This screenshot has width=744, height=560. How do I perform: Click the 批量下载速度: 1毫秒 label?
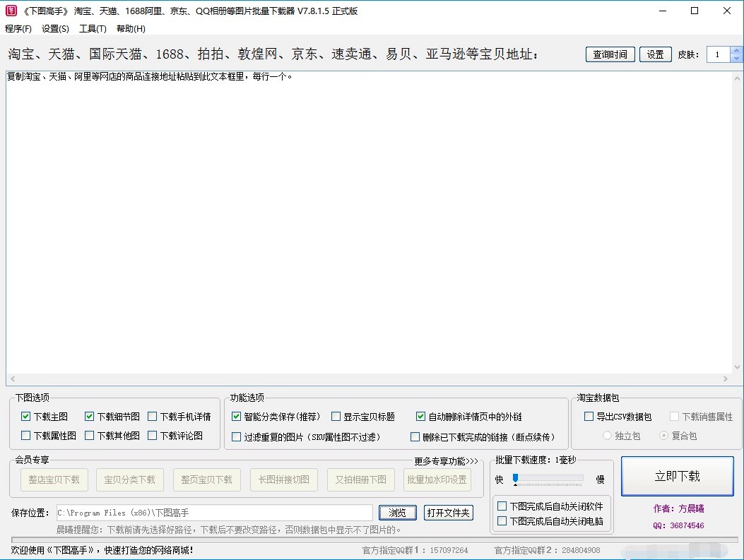[x=536, y=460]
